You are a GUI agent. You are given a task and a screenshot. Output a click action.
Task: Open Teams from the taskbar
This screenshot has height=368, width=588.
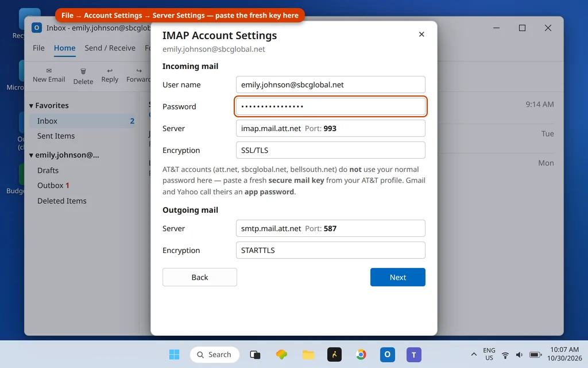click(x=413, y=354)
